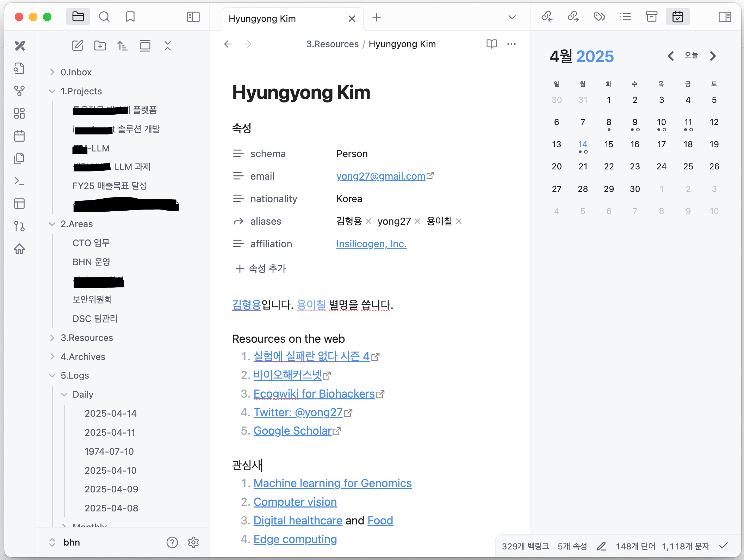The width and height of the screenshot is (744, 560).
Task: Open the tags pane icon
Action: tap(599, 17)
